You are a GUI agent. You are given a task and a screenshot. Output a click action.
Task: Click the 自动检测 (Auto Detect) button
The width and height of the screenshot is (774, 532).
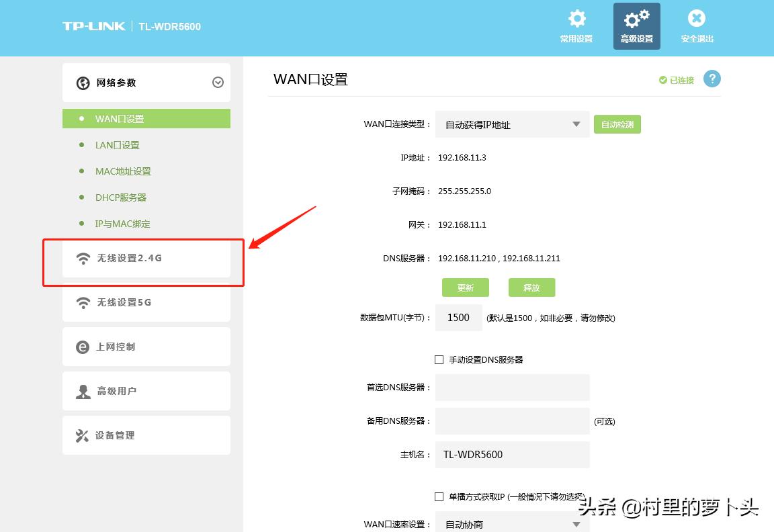pos(617,124)
